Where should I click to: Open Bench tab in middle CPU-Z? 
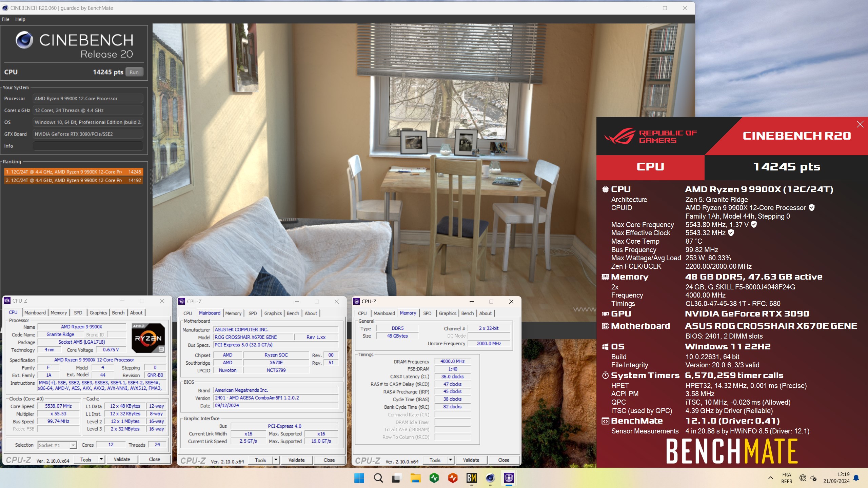[293, 313]
